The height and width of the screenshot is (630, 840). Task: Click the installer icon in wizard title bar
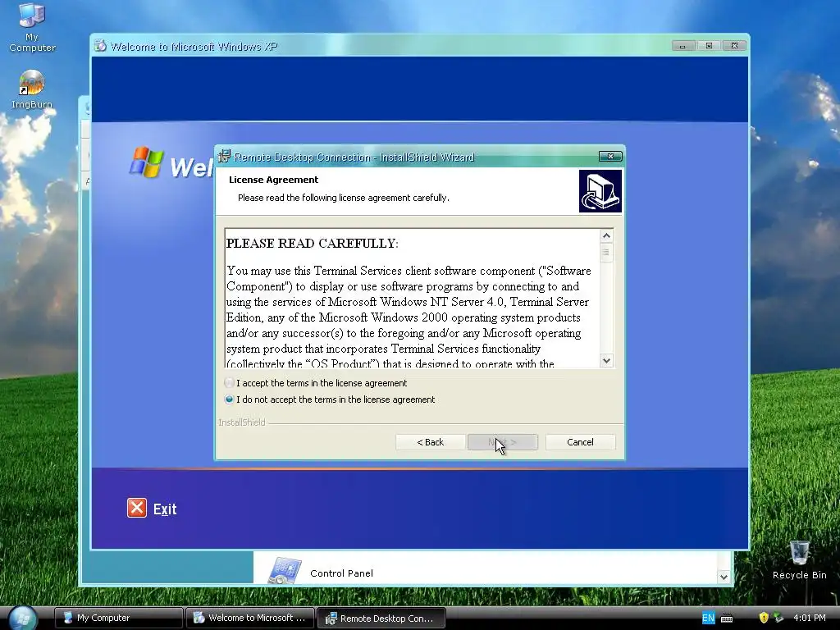[x=224, y=157]
